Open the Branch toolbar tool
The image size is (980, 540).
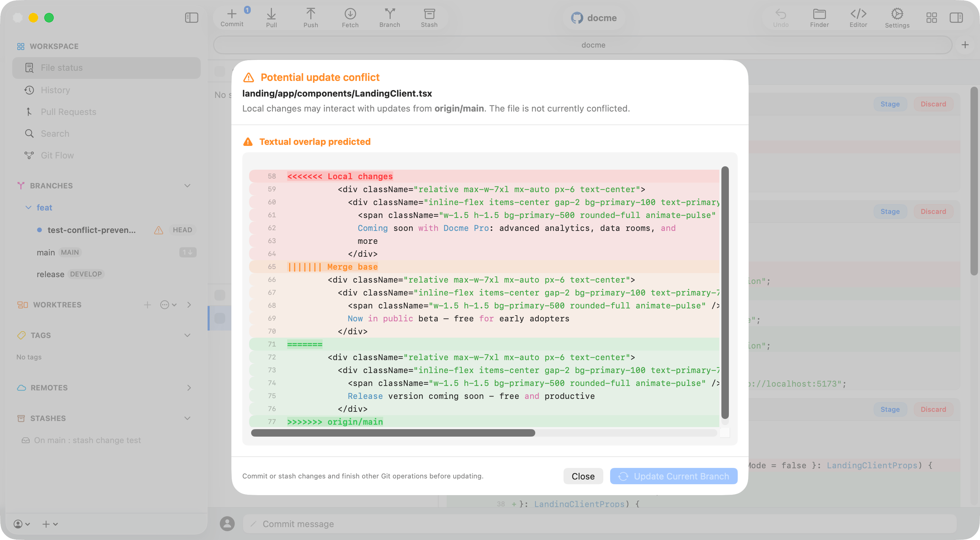click(x=390, y=18)
